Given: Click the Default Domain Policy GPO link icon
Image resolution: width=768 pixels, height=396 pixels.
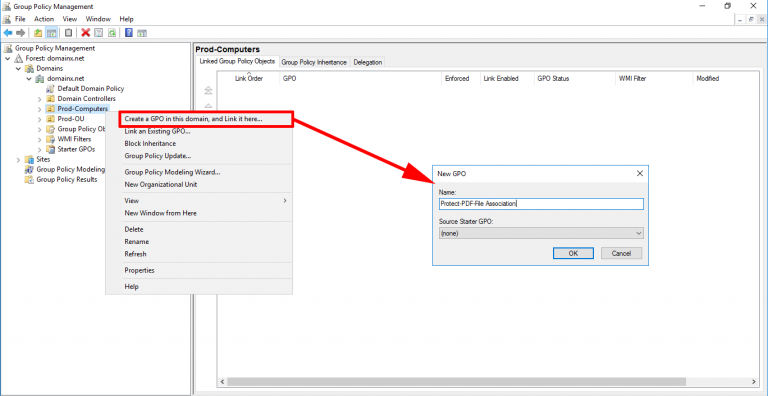Looking at the screenshot, I should 50,89.
